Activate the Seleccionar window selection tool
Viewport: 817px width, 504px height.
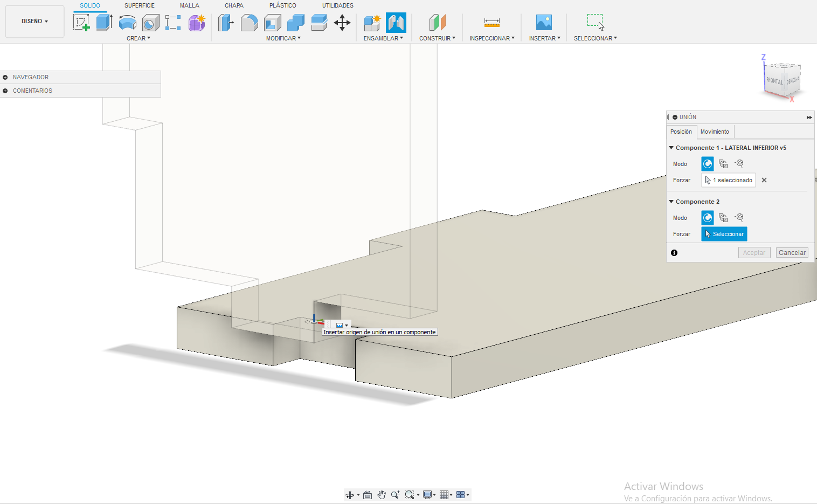pyautogui.click(x=596, y=23)
